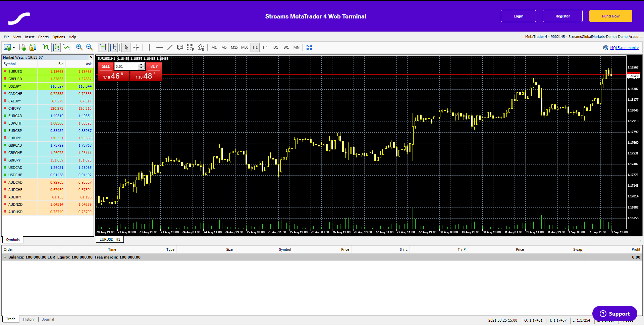Open the File menu
The image size is (644, 326).
(7, 37)
